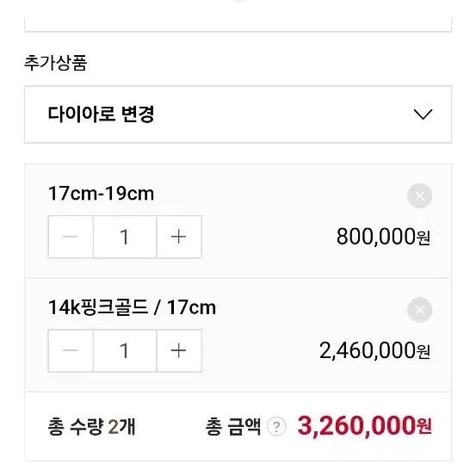
Task: Expand the chevron arrow on 추가상품 selector
Action: [x=423, y=114]
